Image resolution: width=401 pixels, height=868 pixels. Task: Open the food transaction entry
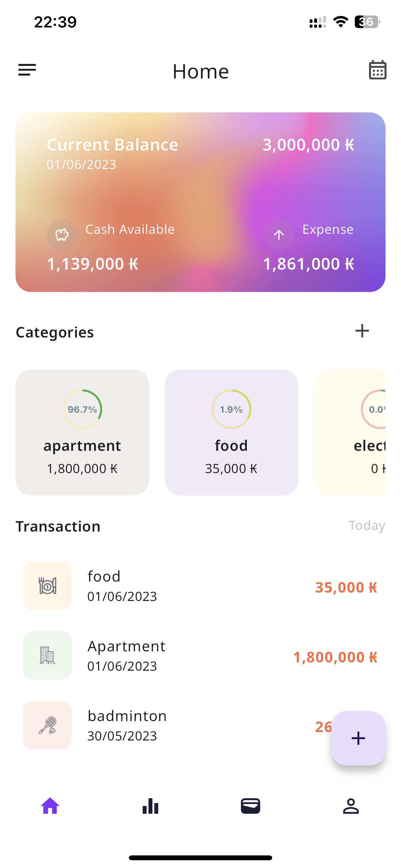(x=200, y=586)
